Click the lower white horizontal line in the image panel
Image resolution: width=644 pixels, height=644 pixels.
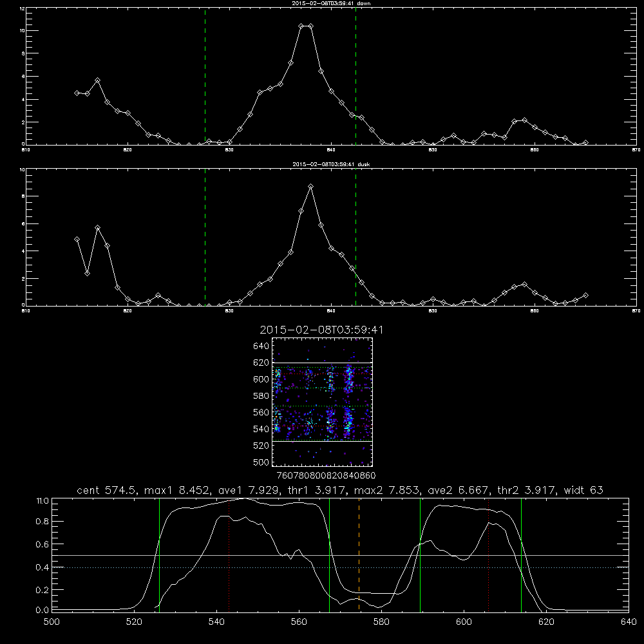(322, 442)
